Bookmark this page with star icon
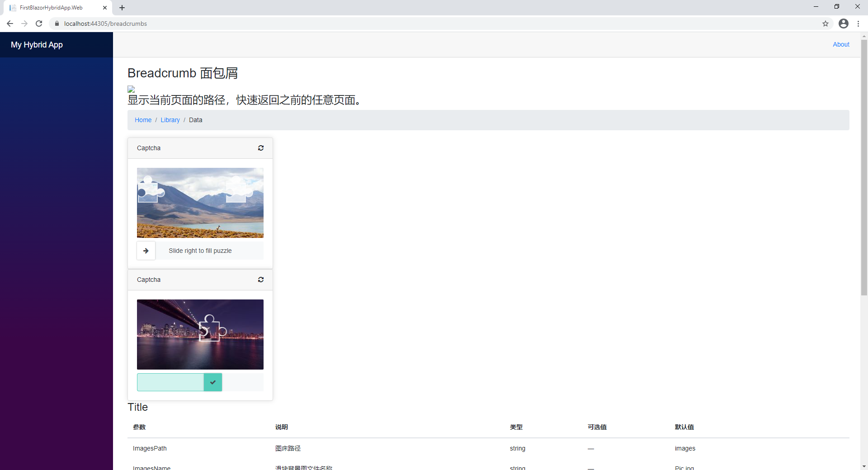The image size is (868, 470). [826, 24]
